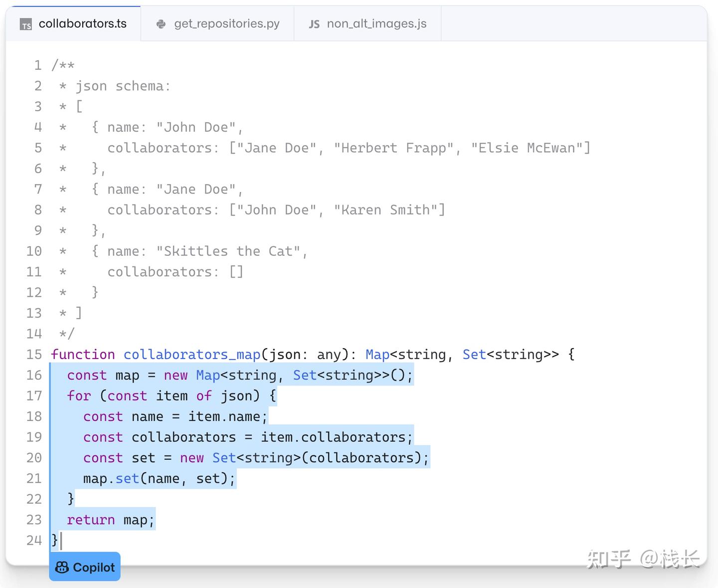
Task: Click the collaborators.ts tab label
Action: pos(82,23)
